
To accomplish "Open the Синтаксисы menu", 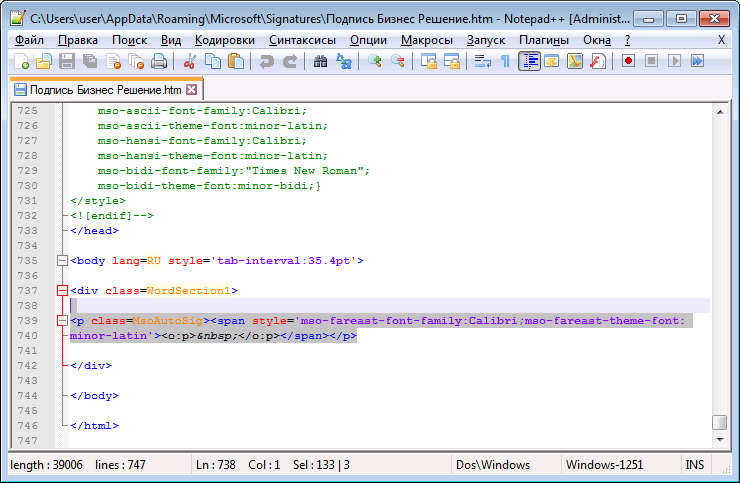I will 303,40.
